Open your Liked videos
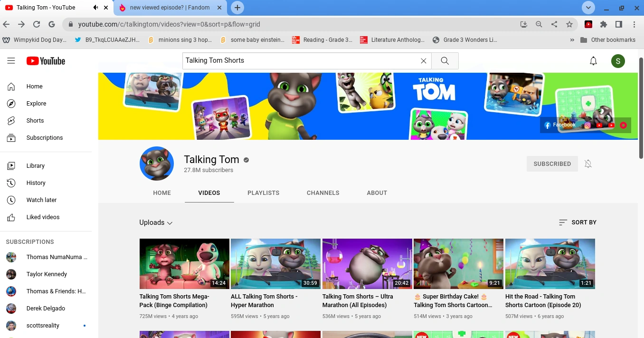This screenshot has width=644, height=338. pos(43,217)
